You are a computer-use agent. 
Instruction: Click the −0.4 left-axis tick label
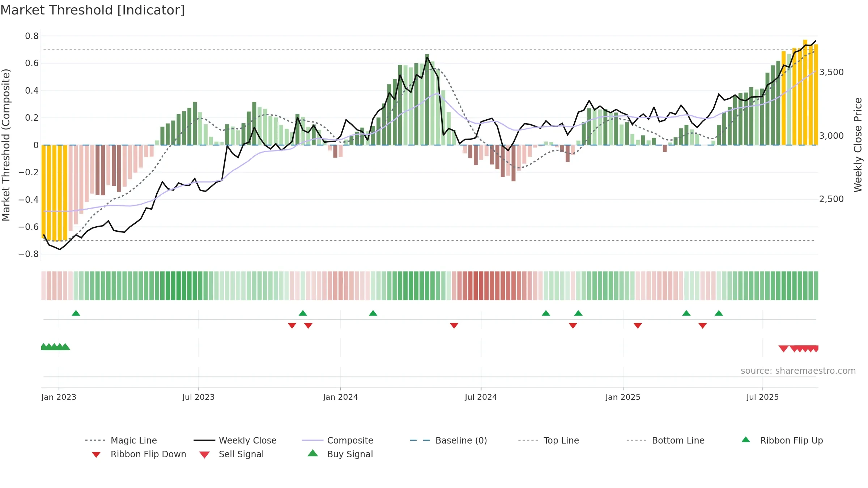[29, 200]
